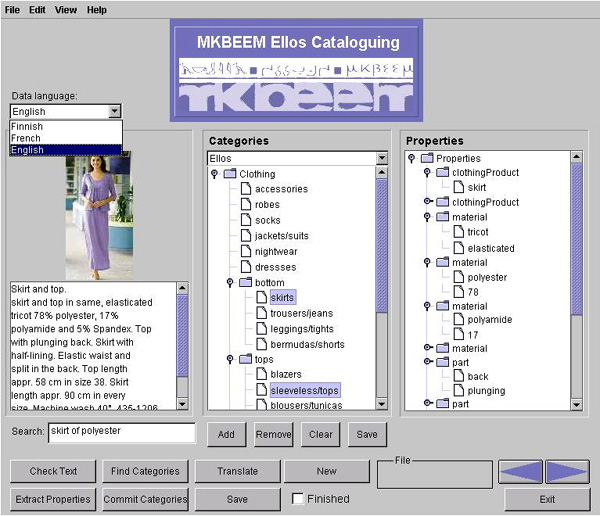Tick the Finished checkbox
This screenshot has height=516, width=600.
[x=298, y=499]
